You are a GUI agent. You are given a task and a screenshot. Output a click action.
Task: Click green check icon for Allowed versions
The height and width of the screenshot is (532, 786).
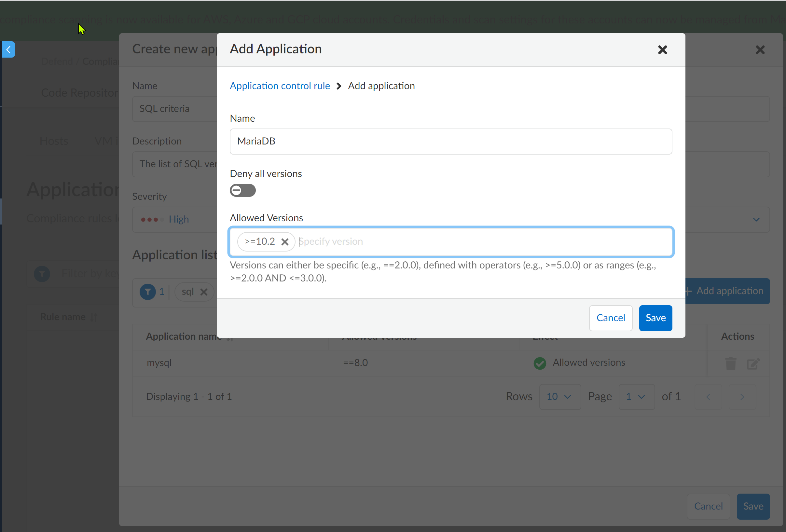tap(539, 363)
